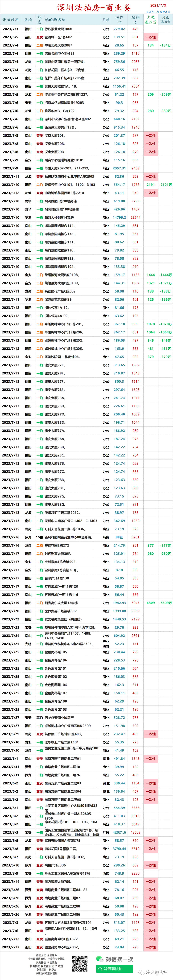Select the row 西海岸大厦共计15套
This screenshot has height=980, width=173.
[86, 127]
